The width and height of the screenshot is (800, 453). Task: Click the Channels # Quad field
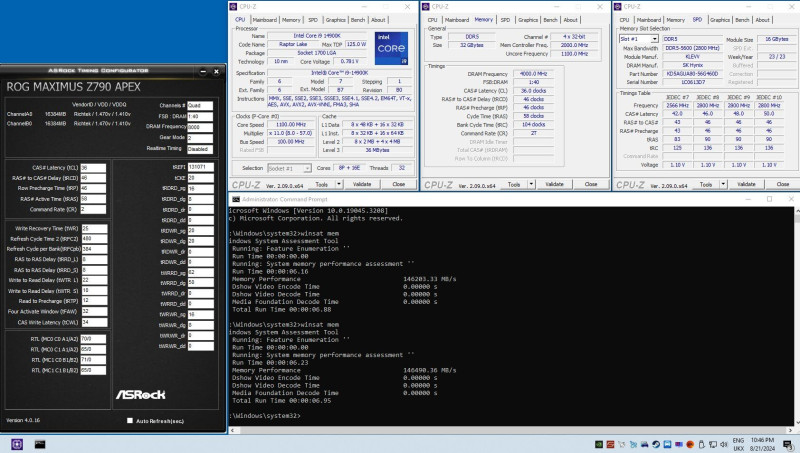tap(200, 106)
